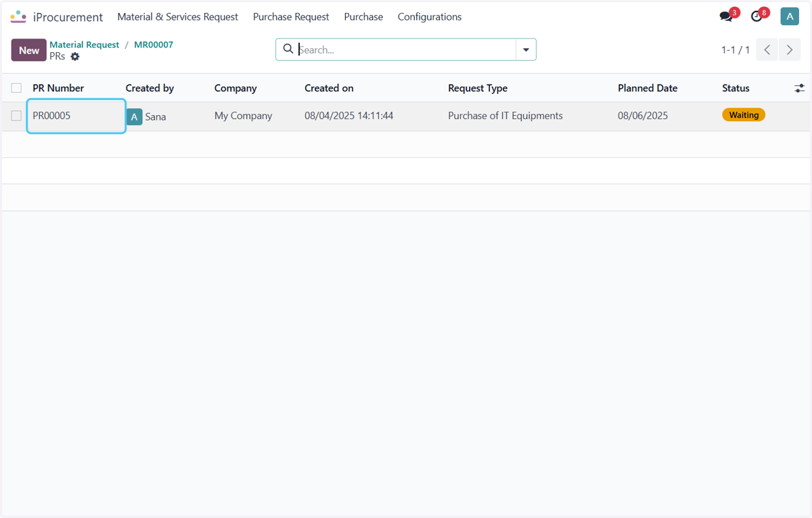
Task: Click the Sana created-by cell
Action: click(x=156, y=116)
